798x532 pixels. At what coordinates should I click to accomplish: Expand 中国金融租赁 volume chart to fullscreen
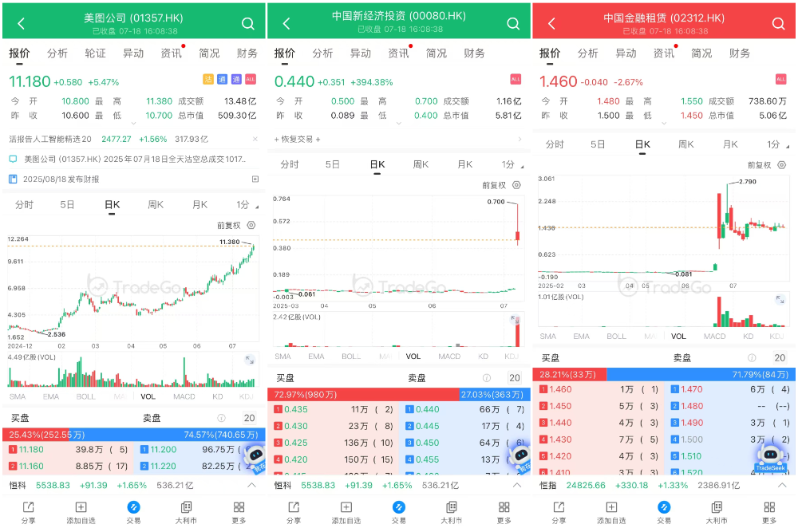pos(780,300)
